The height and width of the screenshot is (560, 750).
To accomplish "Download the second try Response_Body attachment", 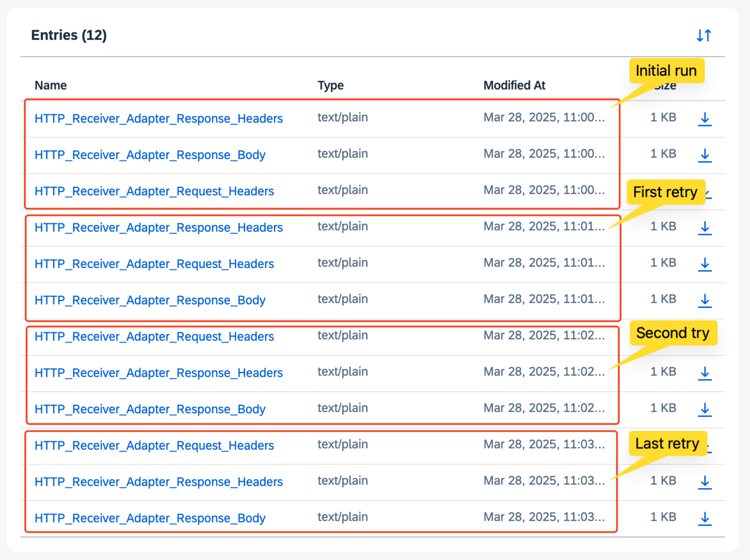I will [705, 410].
